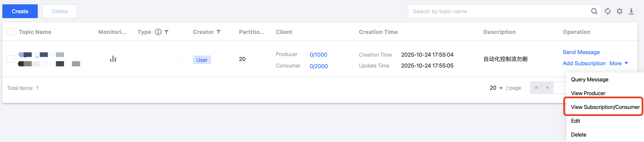Click the Create button
The height and width of the screenshot is (142, 644).
(20, 11)
